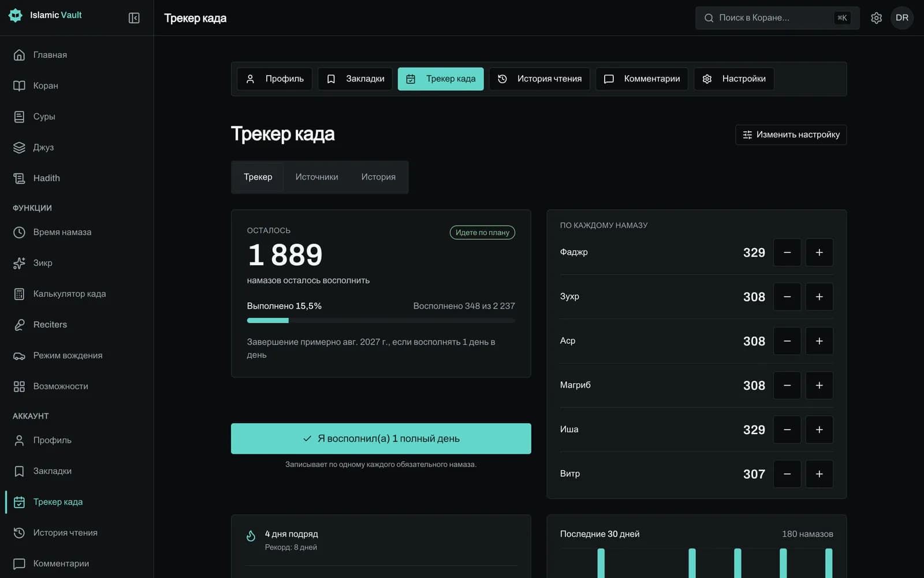Decrease Зухр count with minus

pos(787,297)
